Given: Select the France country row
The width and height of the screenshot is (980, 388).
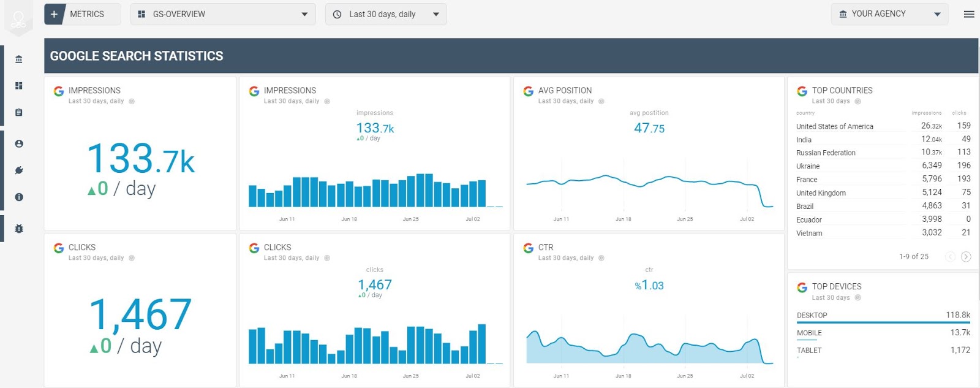Looking at the screenshot, I should click(883, 180).
